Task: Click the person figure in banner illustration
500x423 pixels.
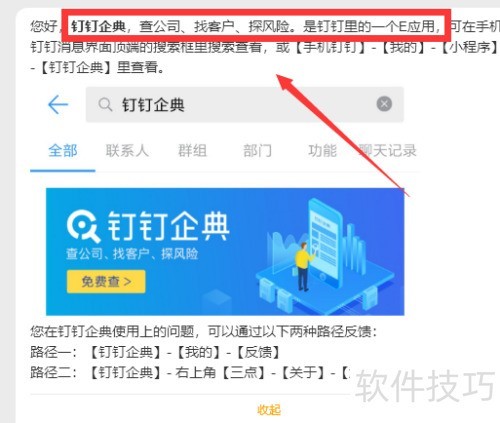Action: [x=304, y=266]
